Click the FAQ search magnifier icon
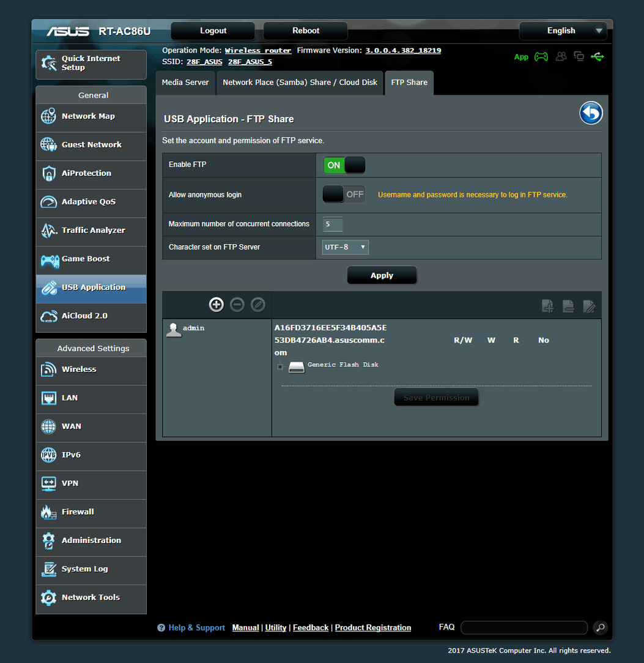Image resolution: width=644 pixels, height=663 pixels. (600, 628)
